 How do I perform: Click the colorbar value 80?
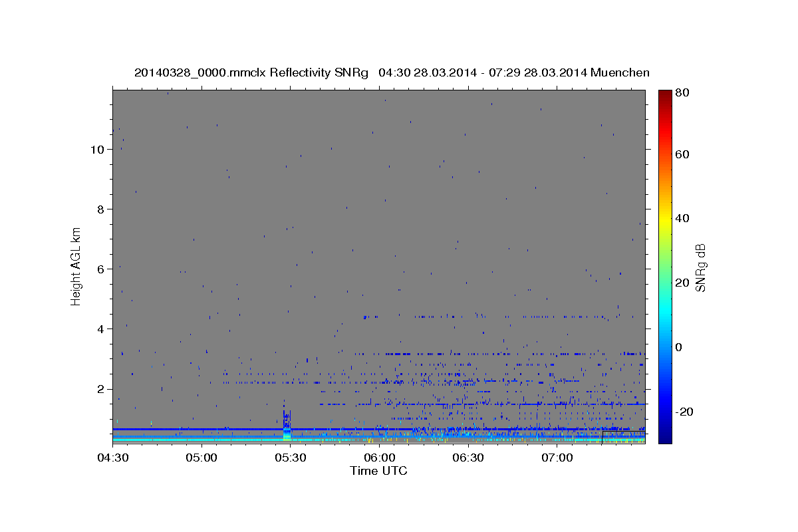(x=682, y=93)
